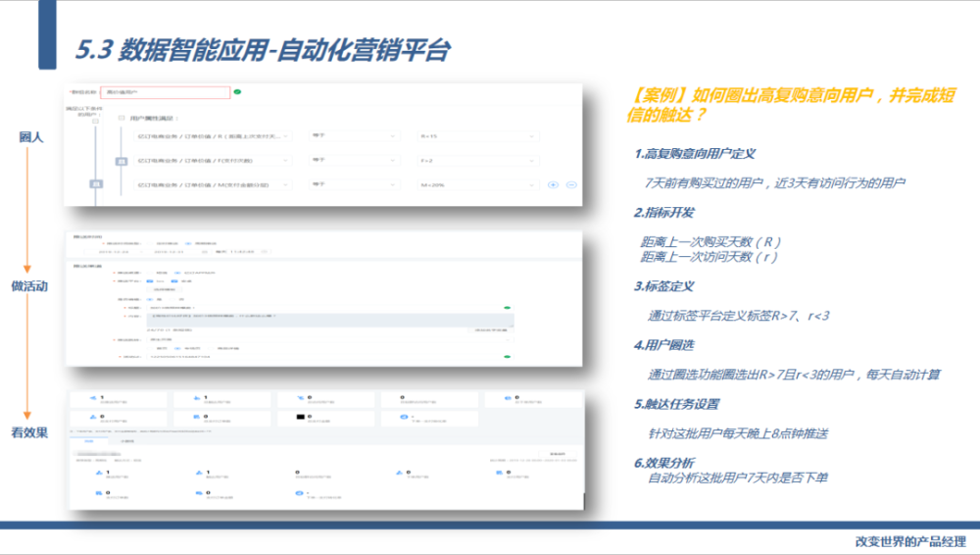Screen dimensions: 980x555
Task: Toggle the inner 且 connector next to the F row
Action: pos(122,162)
